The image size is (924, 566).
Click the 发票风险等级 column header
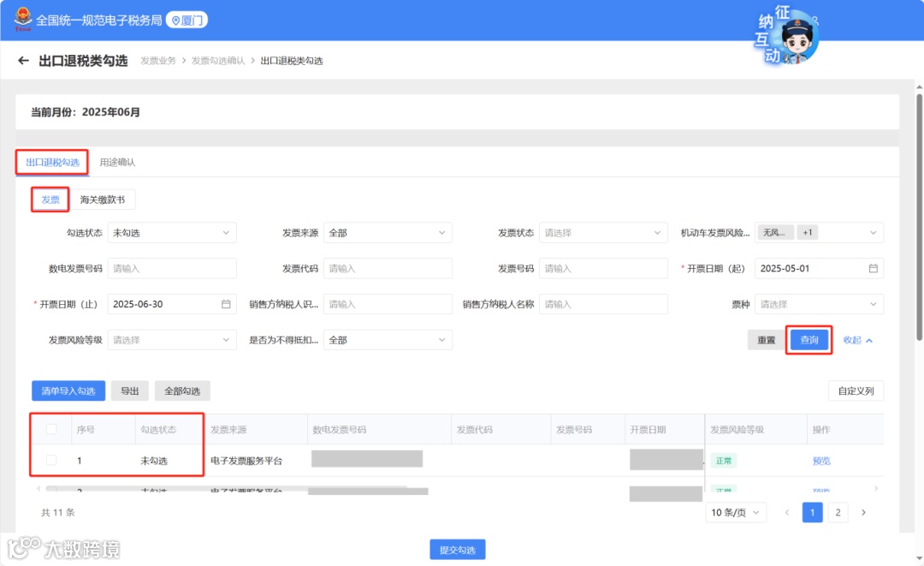(x=737, y=430)
